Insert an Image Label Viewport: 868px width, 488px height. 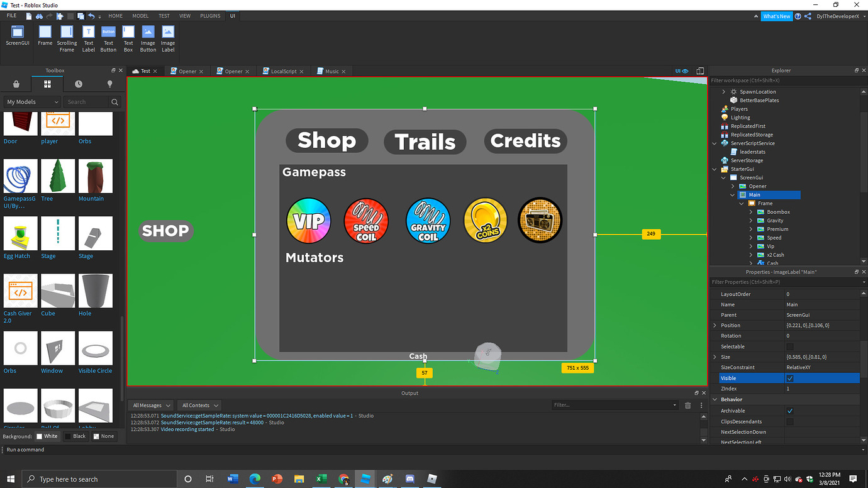(167, 35)
